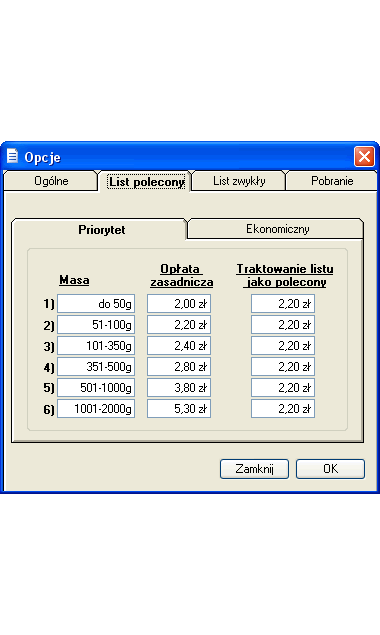Viewport: 380px width, 635px height.
Task: Click the 2,80 zł base fee field
Action: [179, 367]
